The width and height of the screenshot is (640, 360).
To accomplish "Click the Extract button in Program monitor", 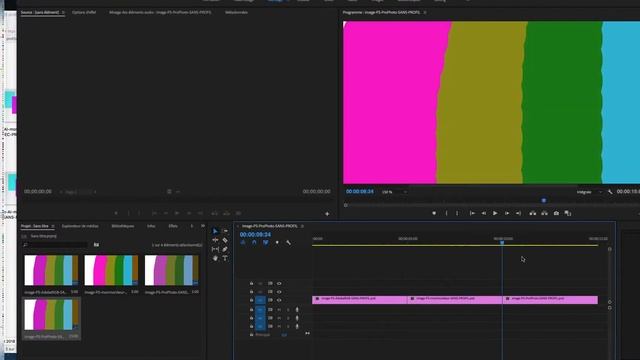I will click(544, 213).
